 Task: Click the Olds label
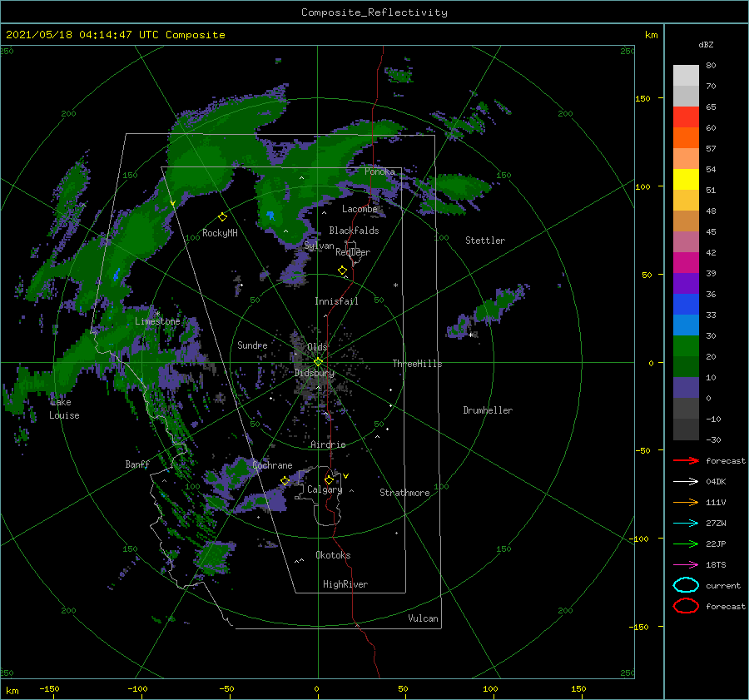(x=317, y=347)
